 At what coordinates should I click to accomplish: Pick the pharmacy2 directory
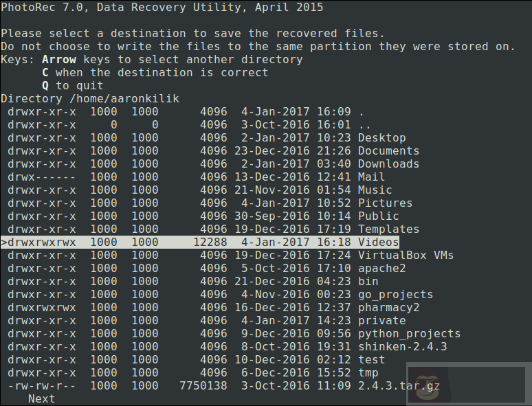click(x=388, y=308)
